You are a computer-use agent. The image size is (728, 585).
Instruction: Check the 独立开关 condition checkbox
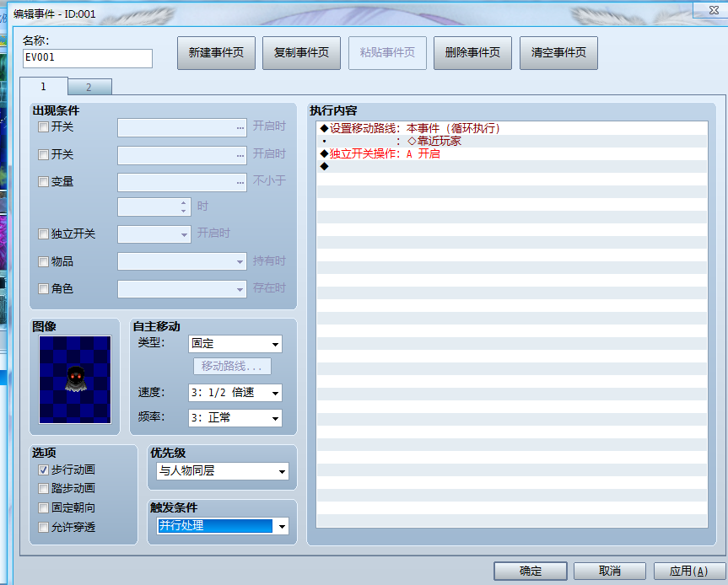click(43, 233)
